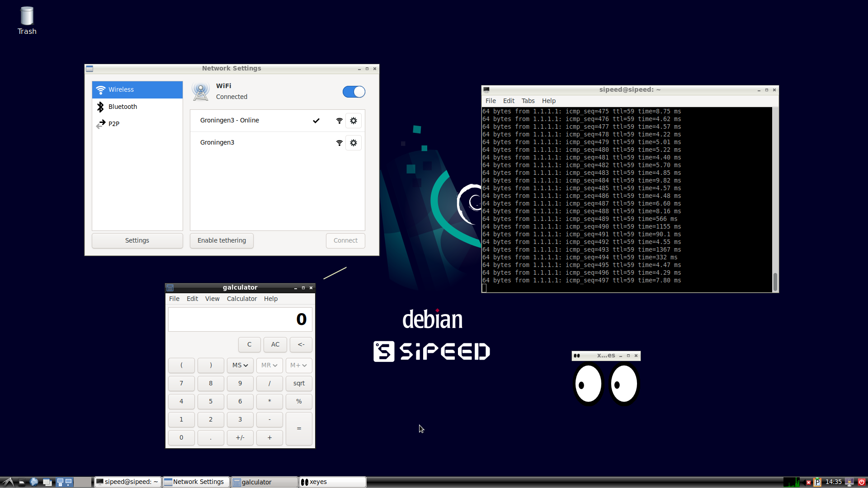The image size is (868, 488).
Task: Click the Settings button in Network Settings
Action: [137, 240]
